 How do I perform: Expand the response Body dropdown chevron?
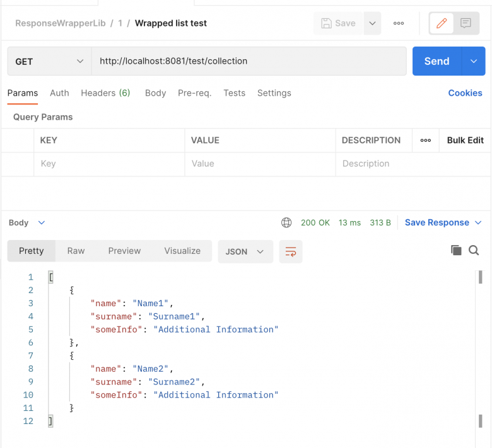pyautogui.click(x=42, y=222)
